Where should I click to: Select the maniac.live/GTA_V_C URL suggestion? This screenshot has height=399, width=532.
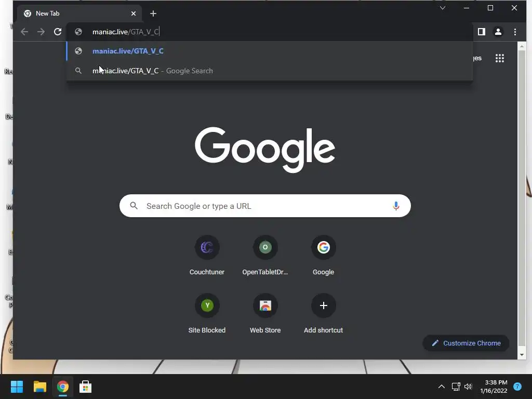point(270,51)
